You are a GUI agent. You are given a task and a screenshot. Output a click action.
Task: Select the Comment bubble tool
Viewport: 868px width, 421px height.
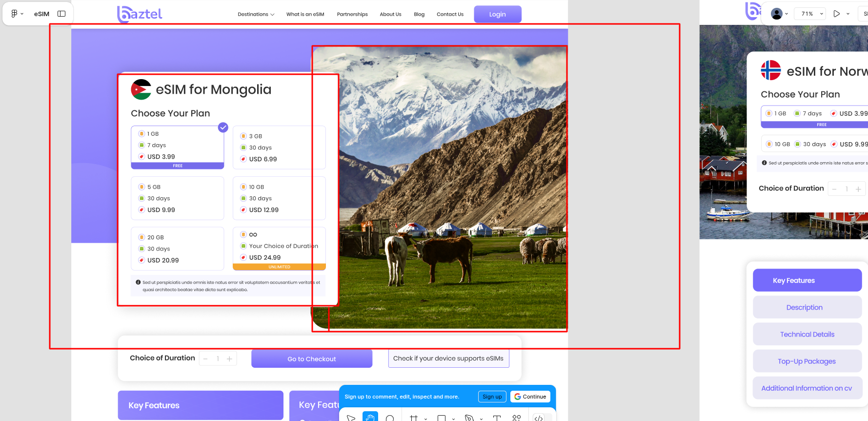click(390, 418)
